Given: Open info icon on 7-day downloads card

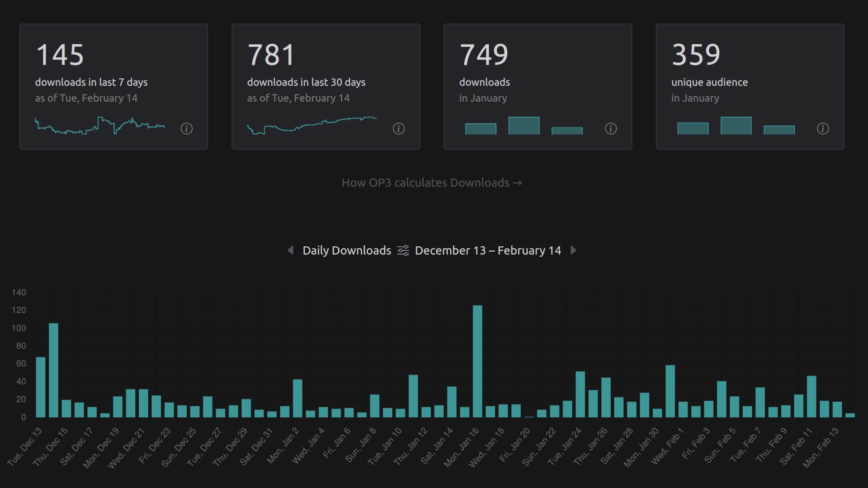Looking at the screenshot, I should coord(187,129).
